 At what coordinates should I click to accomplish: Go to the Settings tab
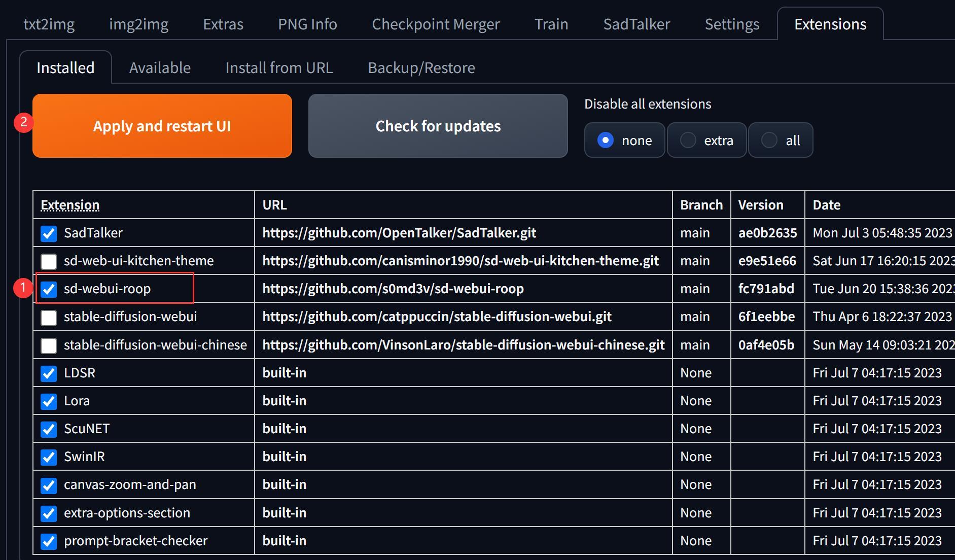pyautogui.click(x=732, y=24)
